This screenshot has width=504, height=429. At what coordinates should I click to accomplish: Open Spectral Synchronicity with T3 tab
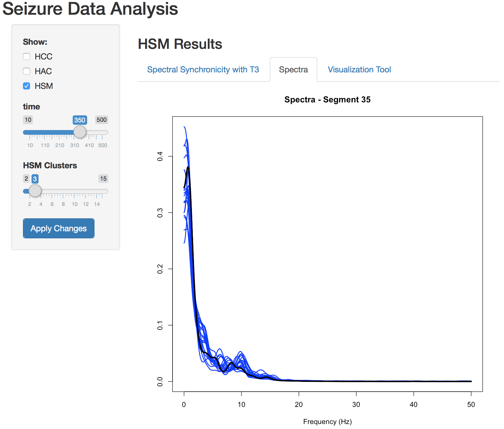click(203, 70)
